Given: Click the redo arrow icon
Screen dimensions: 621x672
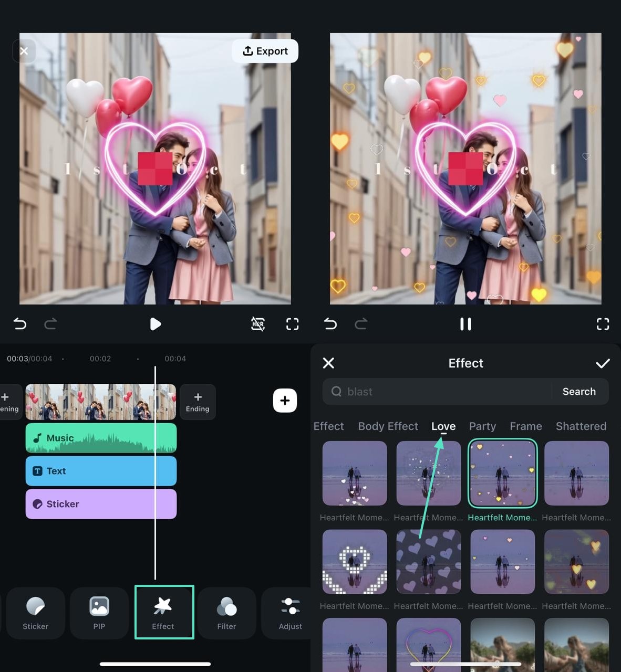Looking at the screenshot, I should click(x=50, y=324).
